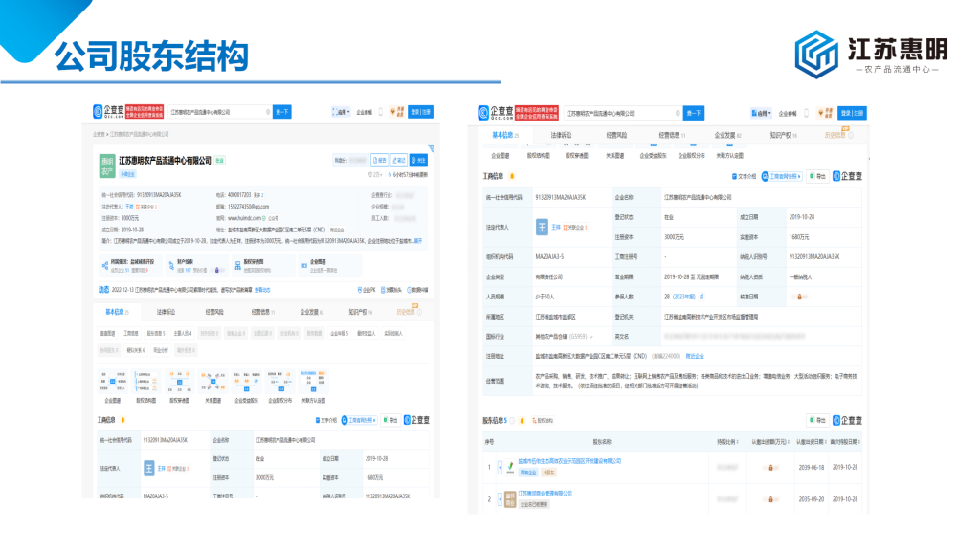This screenshot has height=551, width=980.
Task: Open the 所属集团 group card
Action: tap(130, 266)
